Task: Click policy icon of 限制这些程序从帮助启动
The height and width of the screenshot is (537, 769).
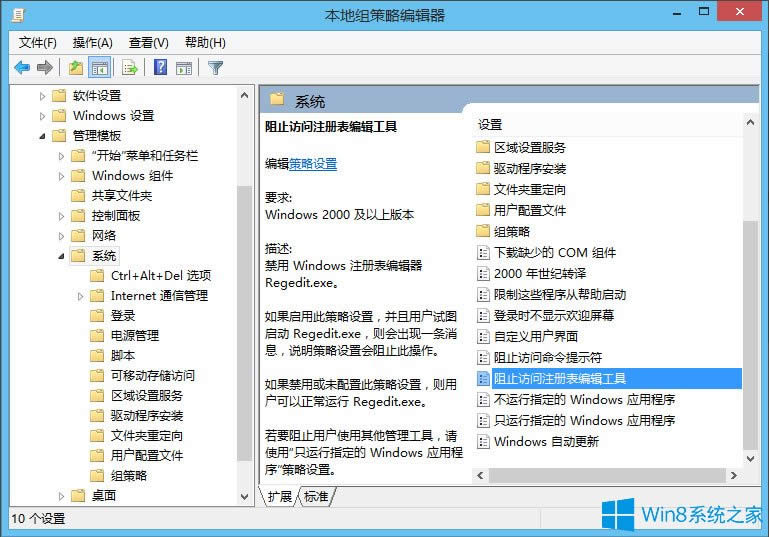Action: (x=483, y=295)
